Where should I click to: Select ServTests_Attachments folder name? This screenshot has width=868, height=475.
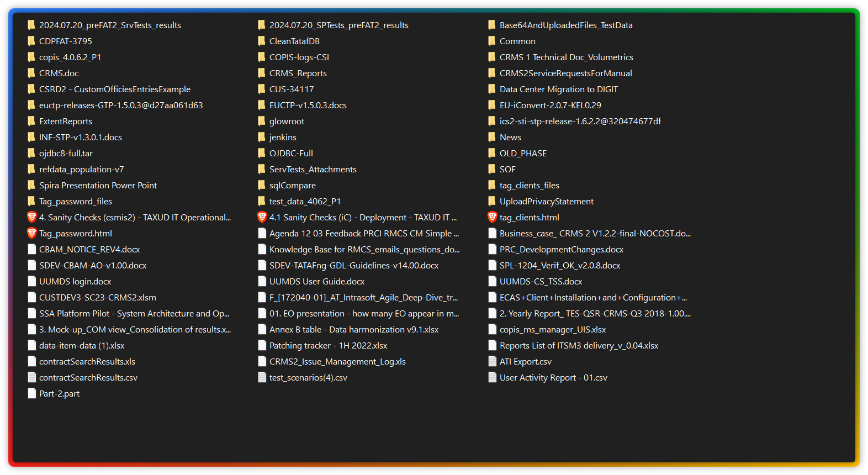coord(313,170)
